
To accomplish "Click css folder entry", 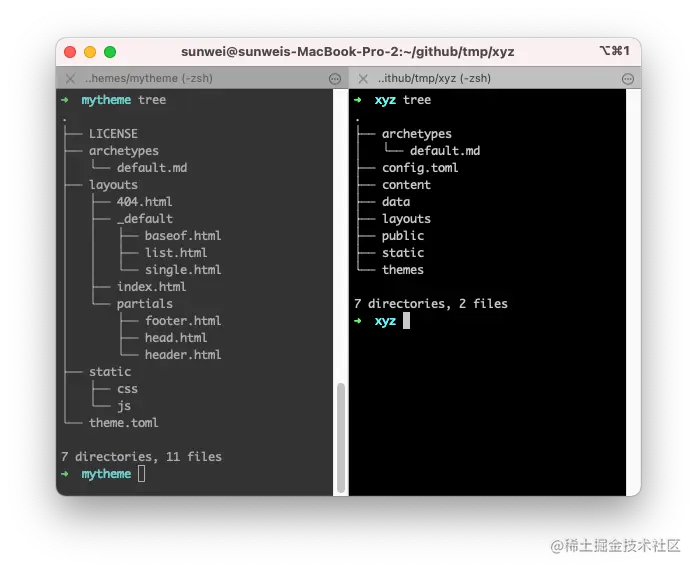I will pos(127,389).
